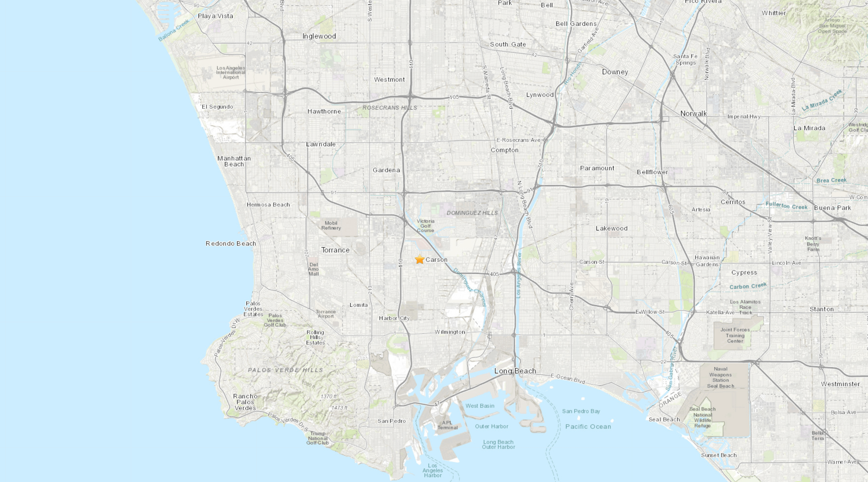
Task: Click the Joint Forces Training Center label
Action: pyautogui.click(x=735, y=335)
